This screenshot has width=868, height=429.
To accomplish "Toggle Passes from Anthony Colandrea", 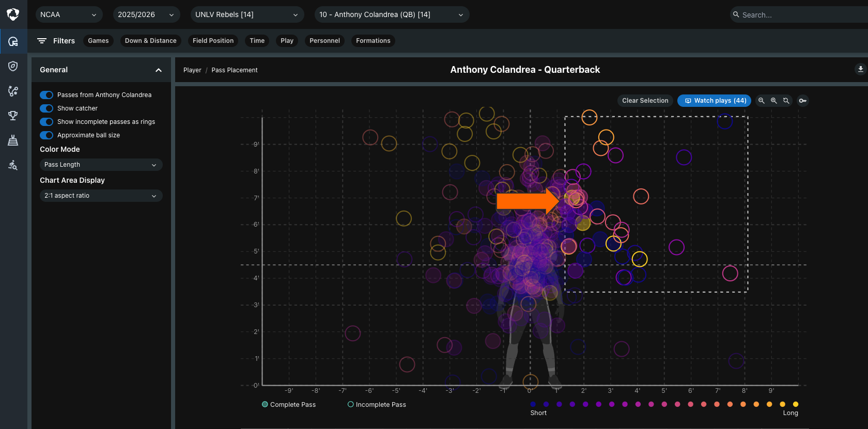I will click(x=47, y=95).
